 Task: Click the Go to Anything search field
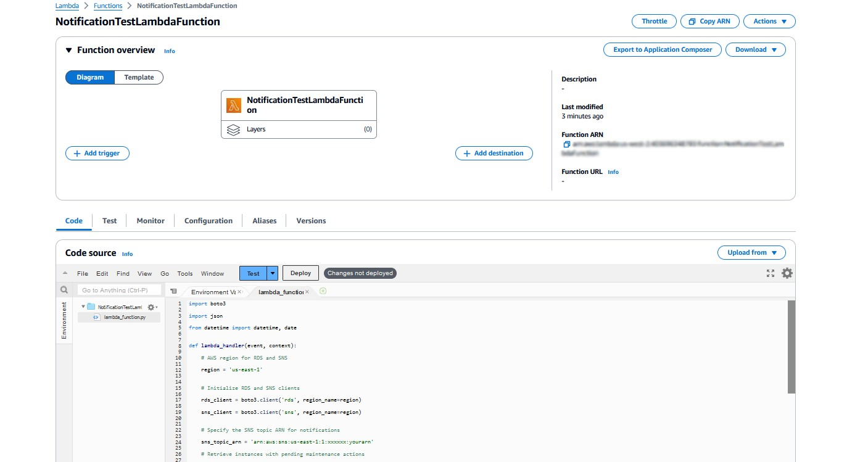119,290
